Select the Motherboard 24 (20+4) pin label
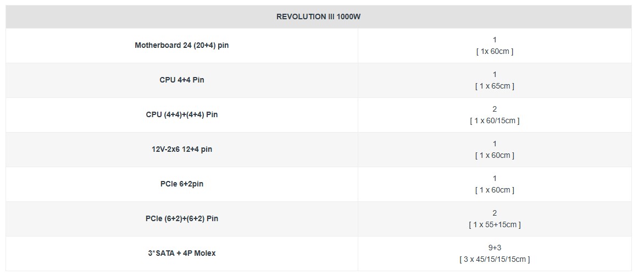This screenshot has height=280, width=644. [181, 46]
